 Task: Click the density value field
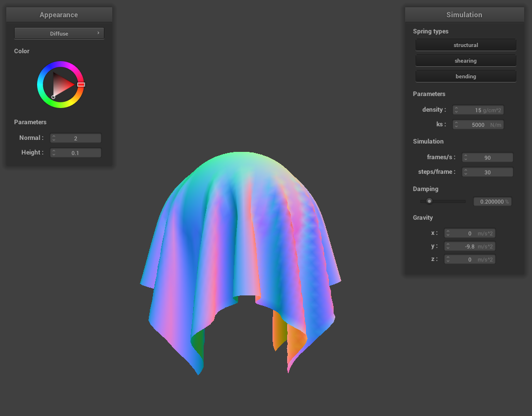478,110
